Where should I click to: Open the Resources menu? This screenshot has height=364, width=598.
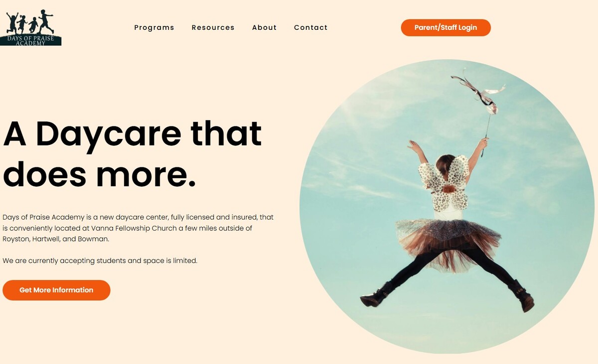point(213,27)
